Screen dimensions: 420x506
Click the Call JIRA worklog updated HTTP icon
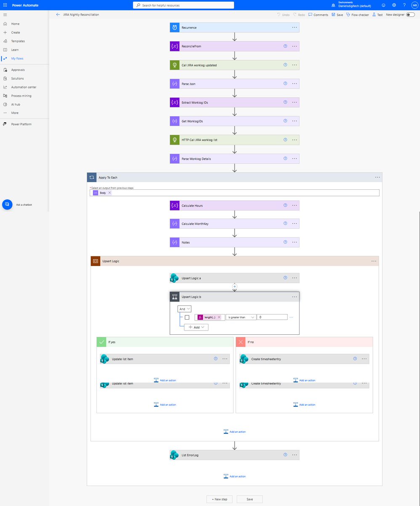pyautogui.click(x=174, y=65)
